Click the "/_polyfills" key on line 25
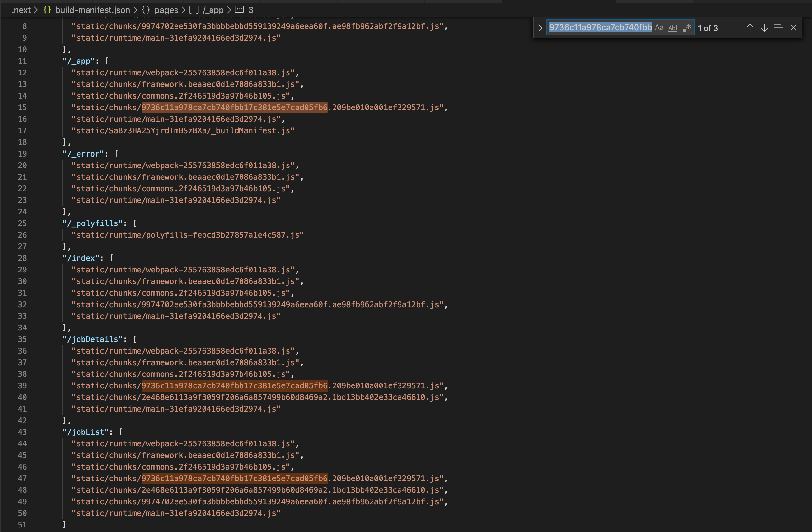This screenshot has height=532, width=812. pyautogui.click(x=92, y=223)
